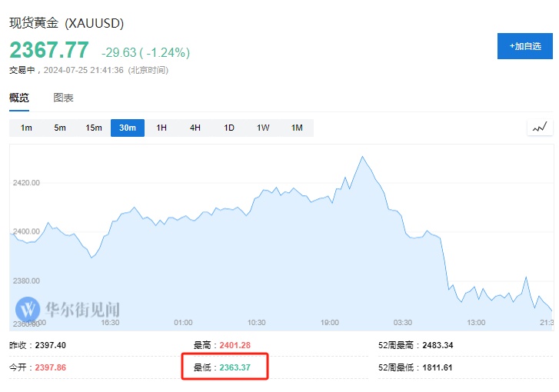The width and height of the screenshot is (559, 392).
Task: Select the active 30m interval button
Action: [128, 128]
